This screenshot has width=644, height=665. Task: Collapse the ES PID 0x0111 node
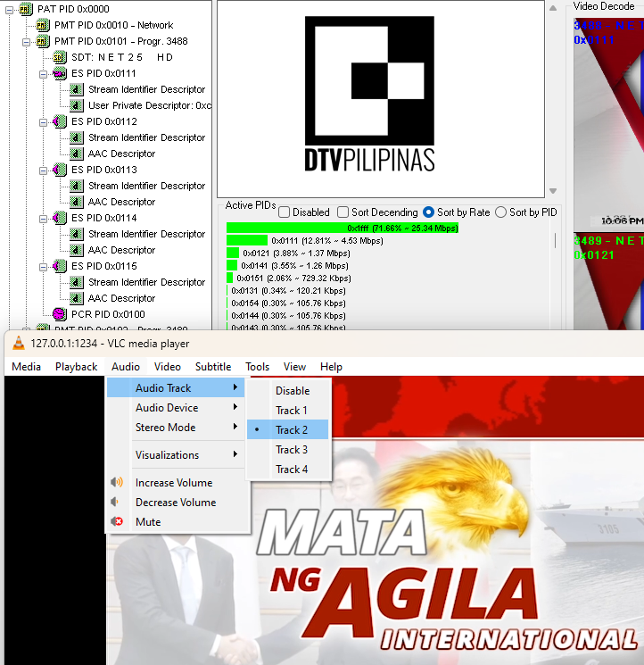tap(43, 74)
